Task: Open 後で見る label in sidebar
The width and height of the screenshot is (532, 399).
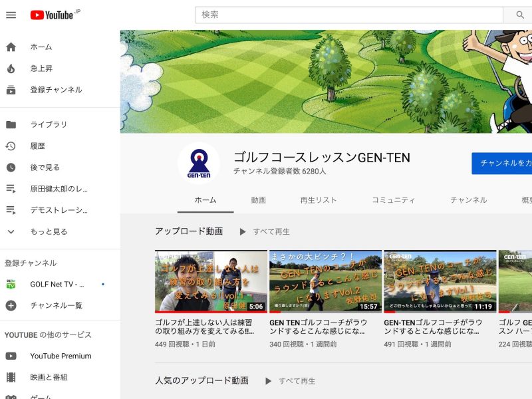Action: (x=45, y=168)
